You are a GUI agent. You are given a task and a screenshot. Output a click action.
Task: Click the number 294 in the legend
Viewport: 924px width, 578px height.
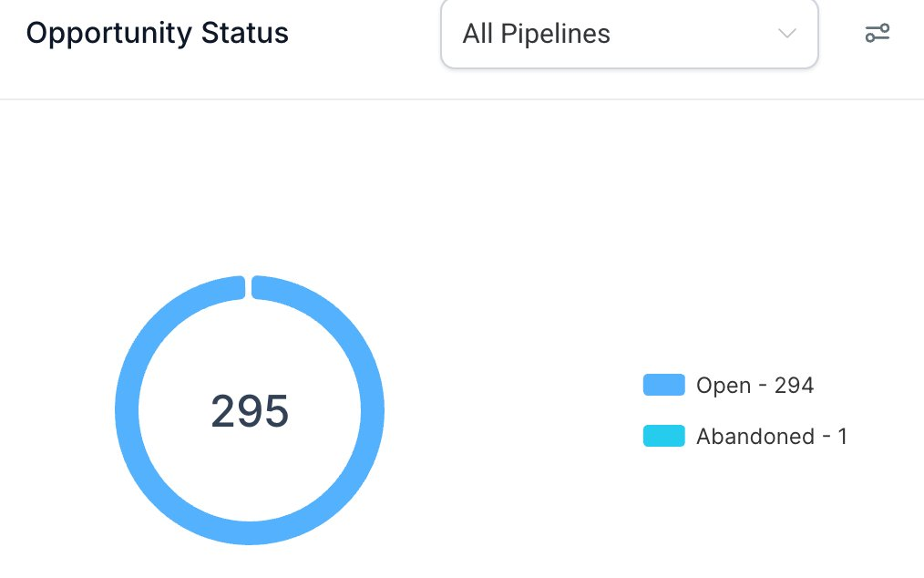pos(794,385)
